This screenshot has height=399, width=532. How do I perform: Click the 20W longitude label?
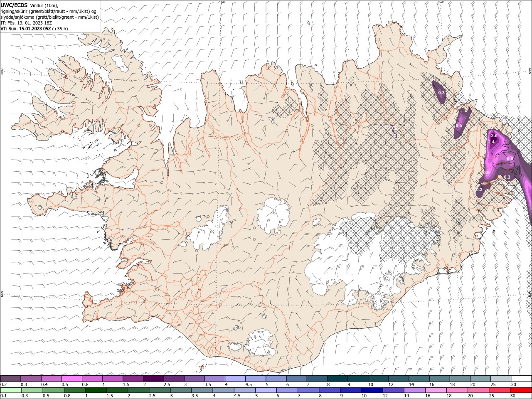click(x=221, y=2)
